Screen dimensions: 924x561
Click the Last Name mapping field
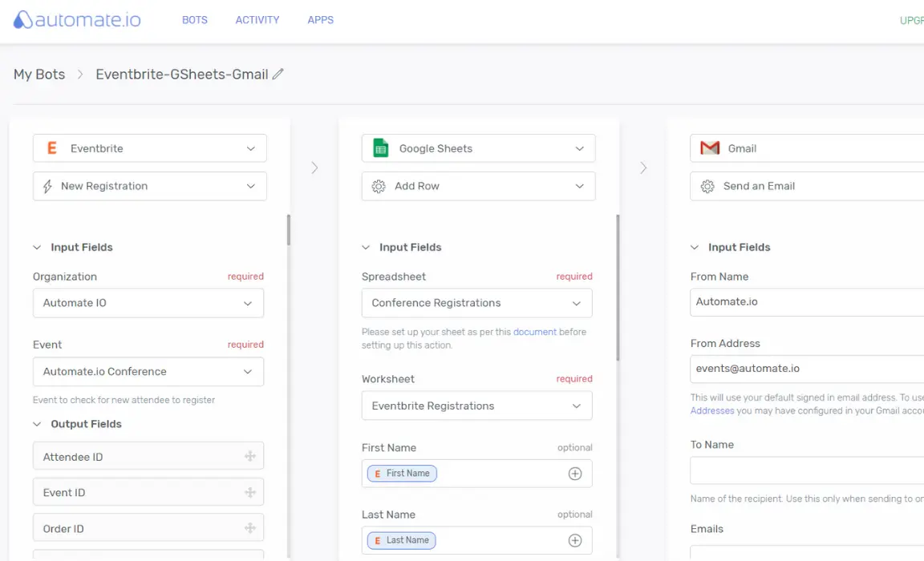pos(477,540)
